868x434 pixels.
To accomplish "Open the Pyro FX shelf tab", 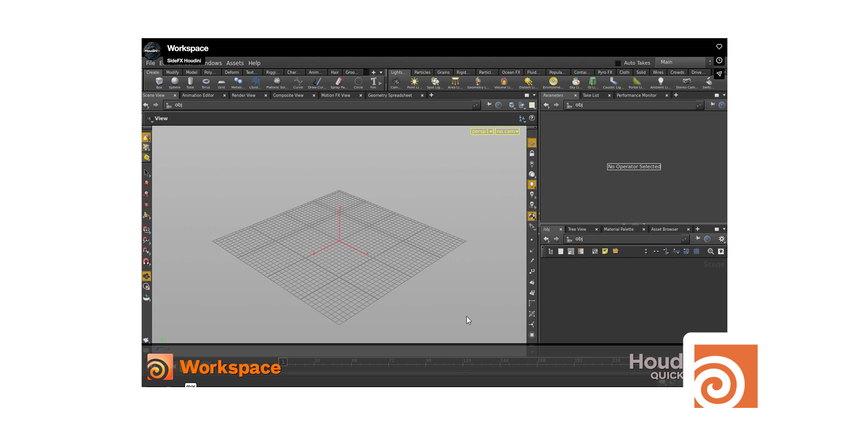I will 605,72.
